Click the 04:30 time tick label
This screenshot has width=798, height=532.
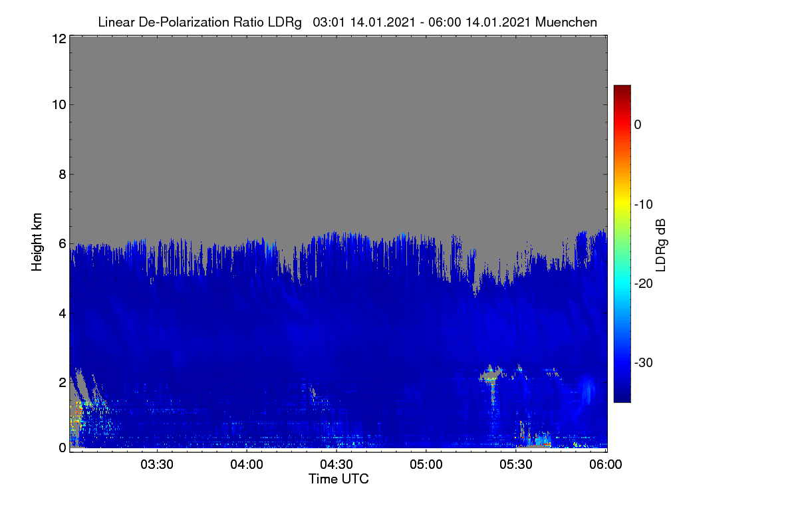click(x=337, y=465)
